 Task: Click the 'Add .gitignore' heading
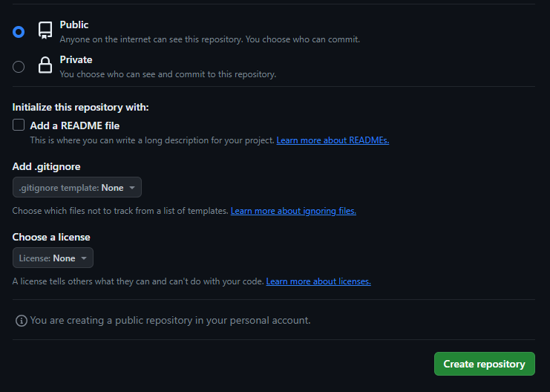click(46, 167)
